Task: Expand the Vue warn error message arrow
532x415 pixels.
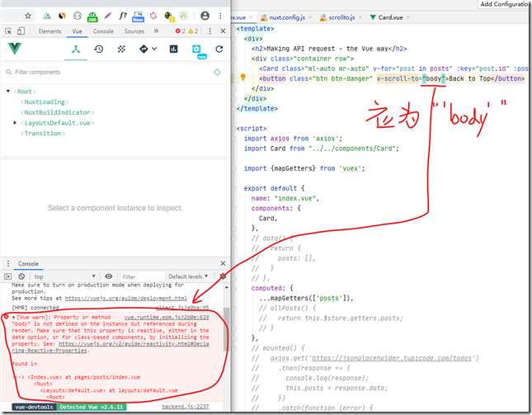Action: pos(13,318)
